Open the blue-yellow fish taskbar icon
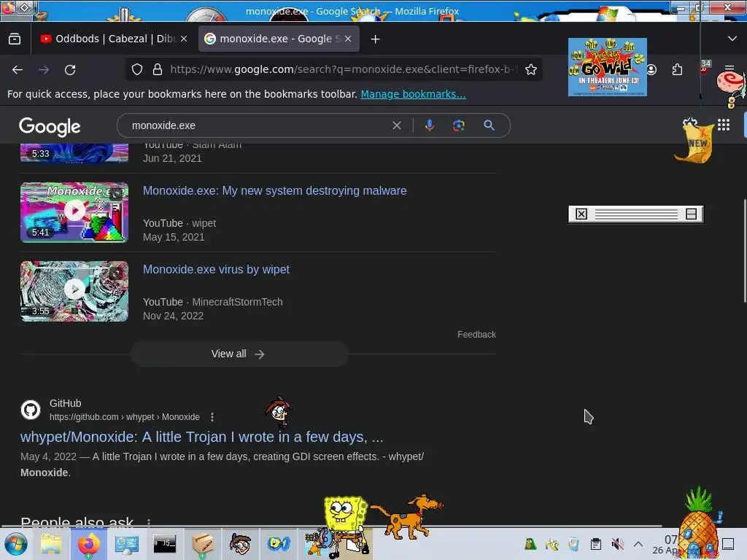The image size is (747, 560). point(279,544)
